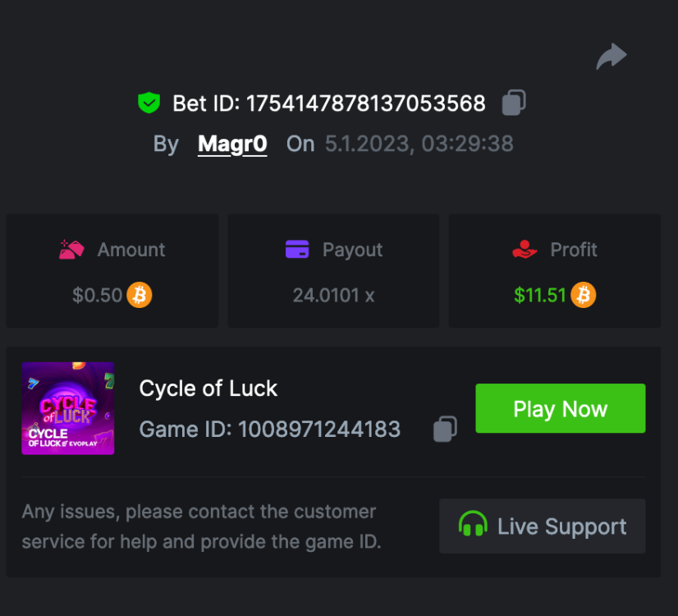Click the Bitcoin icon beside $11.51 profit
Image resolution: width=678 pixels, height=616 pixels.
click(x=583, y=295)
